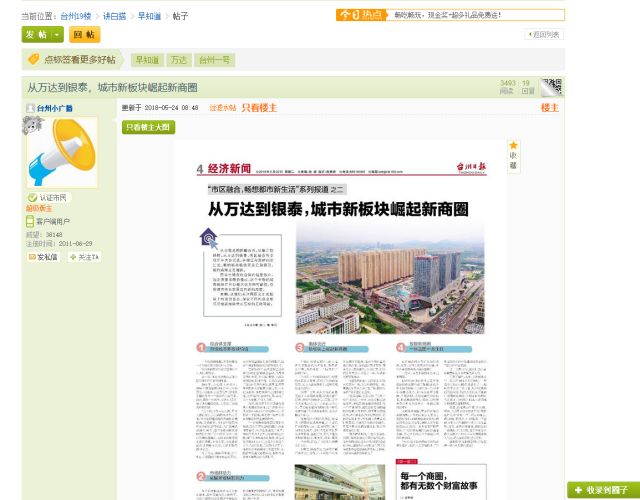This screenshot has width=640, height=500.
Task: Send a private message via 发私信
Action: tap(43, 257)
